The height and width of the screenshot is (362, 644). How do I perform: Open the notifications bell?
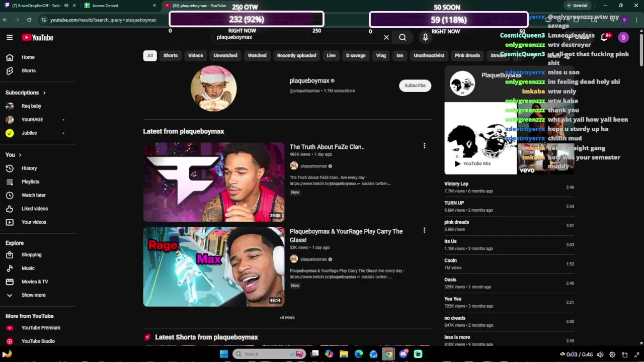[604, 37]
